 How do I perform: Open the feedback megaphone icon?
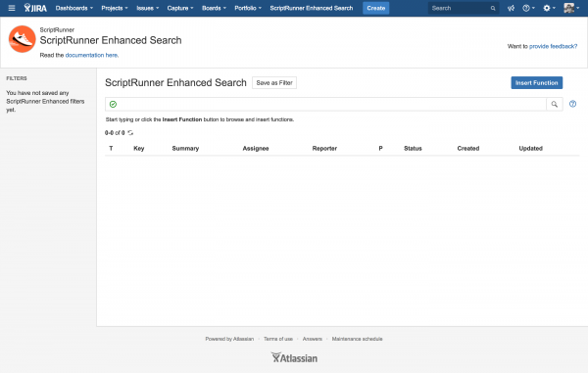[511, 8]
